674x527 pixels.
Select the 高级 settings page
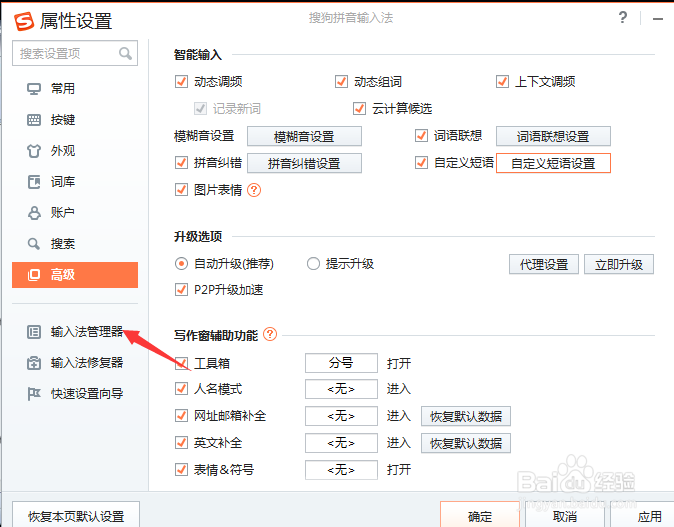75,275
